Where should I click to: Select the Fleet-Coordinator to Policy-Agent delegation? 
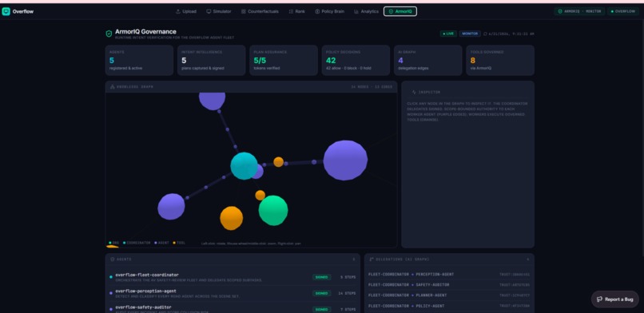(x=449, y=306)
